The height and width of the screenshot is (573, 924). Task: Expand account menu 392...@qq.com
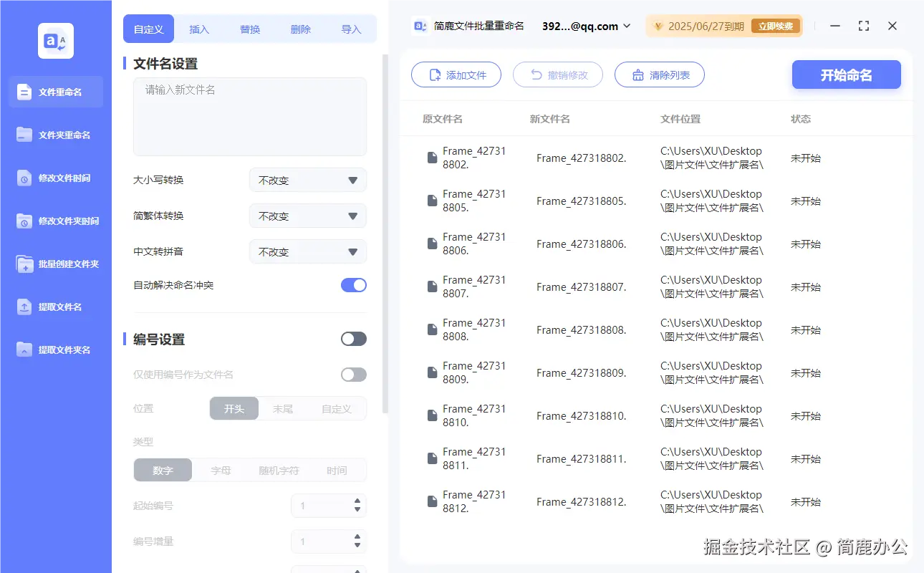pos(587,26)
